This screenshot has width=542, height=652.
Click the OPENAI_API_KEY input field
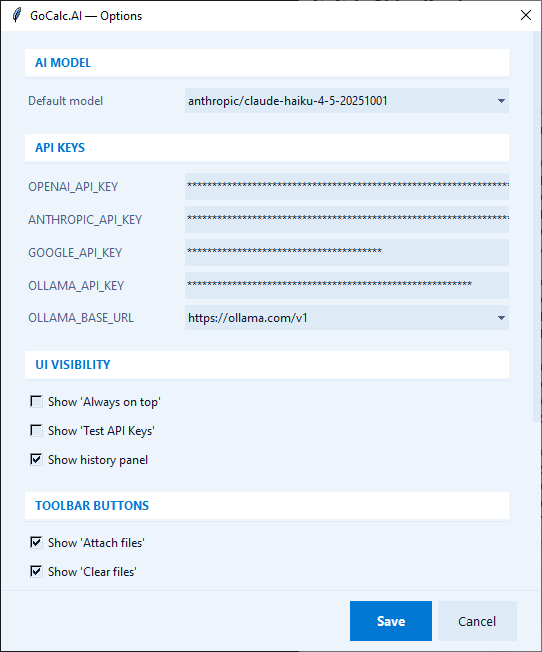point(346,186)
